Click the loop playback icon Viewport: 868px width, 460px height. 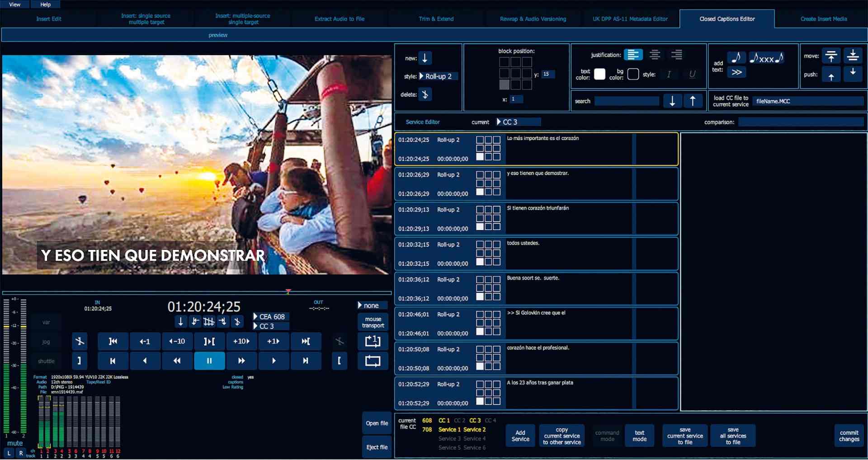pos(373,361)
